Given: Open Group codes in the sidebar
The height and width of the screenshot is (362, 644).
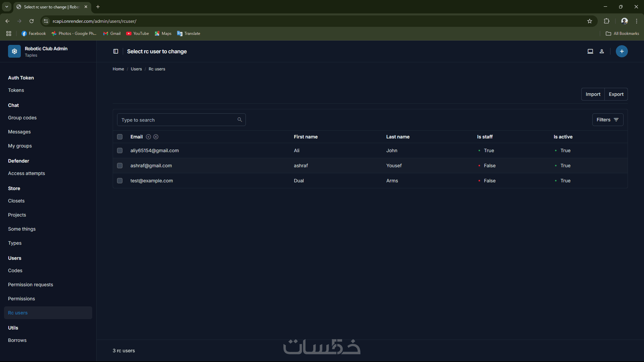Looking at the screenshot, I should coord(22,118).
